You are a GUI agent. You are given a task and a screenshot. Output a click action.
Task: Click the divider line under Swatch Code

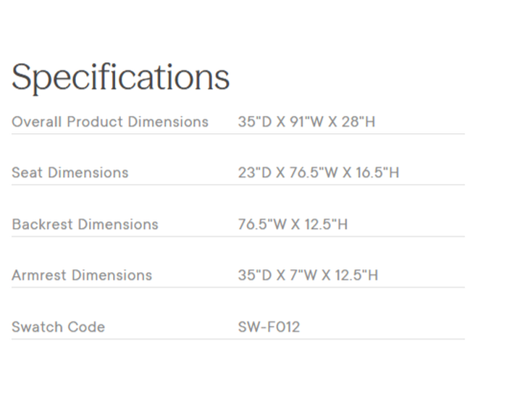[x=238, y=339]
